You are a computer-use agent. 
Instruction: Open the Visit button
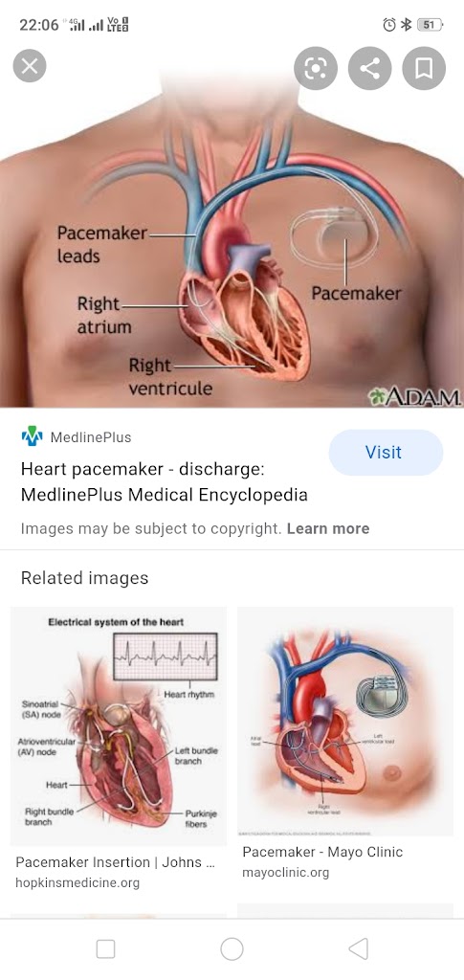[386, 453]
